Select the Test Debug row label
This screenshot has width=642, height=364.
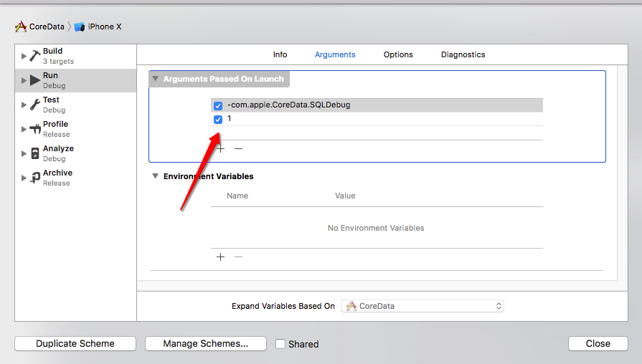(54, 105)
